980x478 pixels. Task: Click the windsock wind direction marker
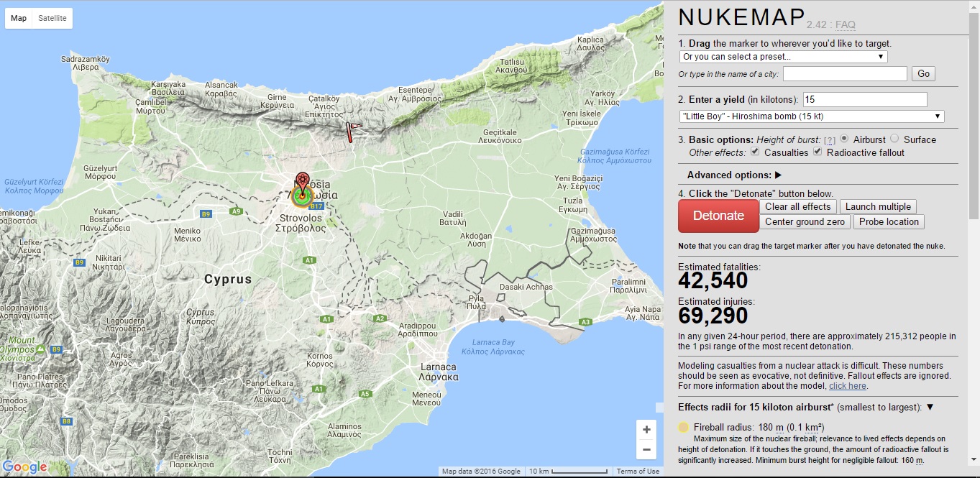(x=353, y=133)
